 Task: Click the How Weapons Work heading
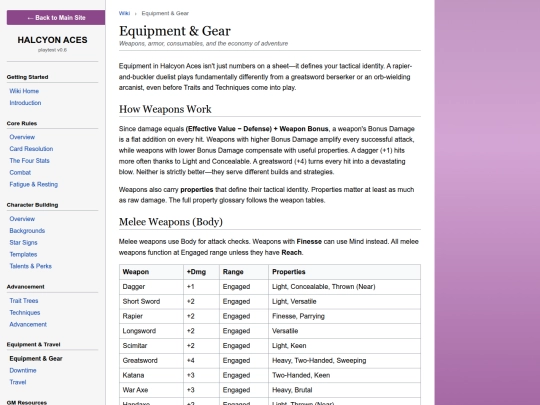click(x=165, y=109)
